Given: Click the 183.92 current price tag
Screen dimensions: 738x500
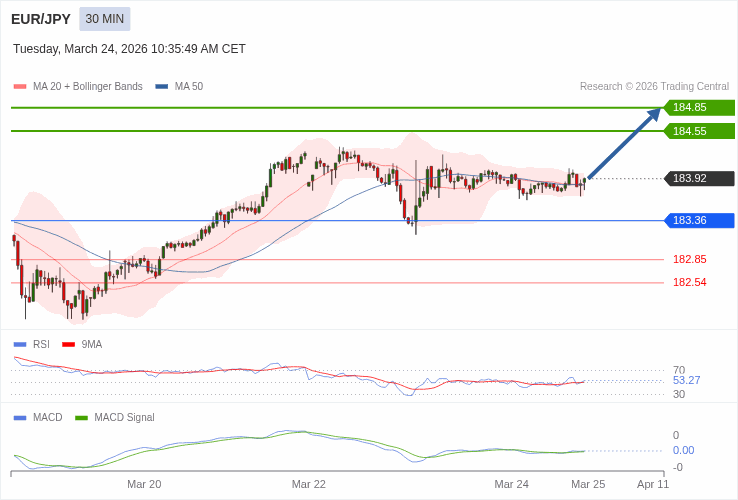Looking at the screenshot, I should coord(699,178).
